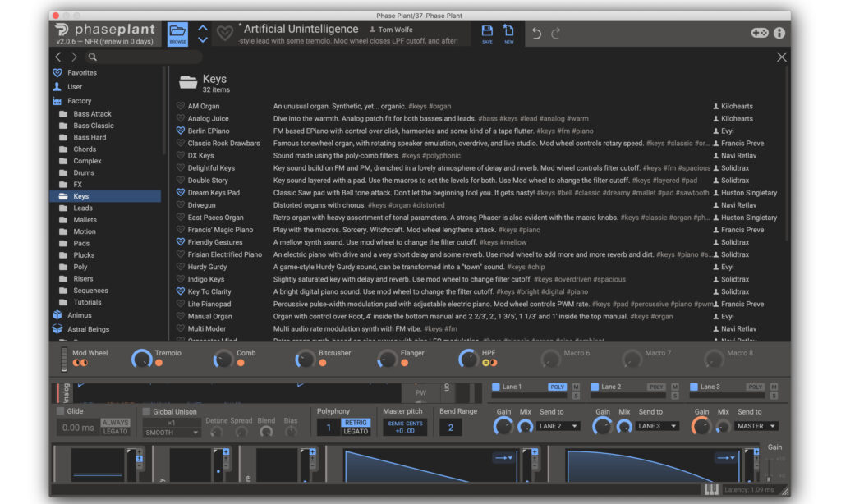Screen dimensions: 841x504
Task: Save the preset with Save icon
Action: pos(487,33)
